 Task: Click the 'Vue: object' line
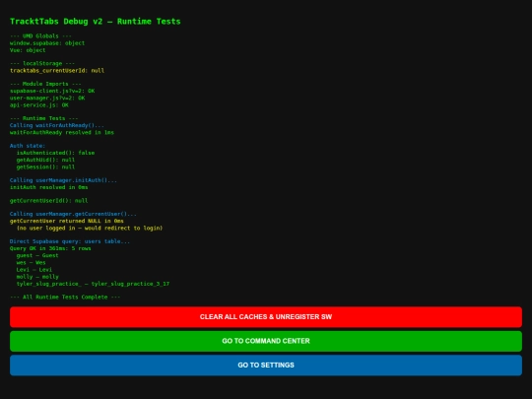pyautogui.click(x=28, y=50)
